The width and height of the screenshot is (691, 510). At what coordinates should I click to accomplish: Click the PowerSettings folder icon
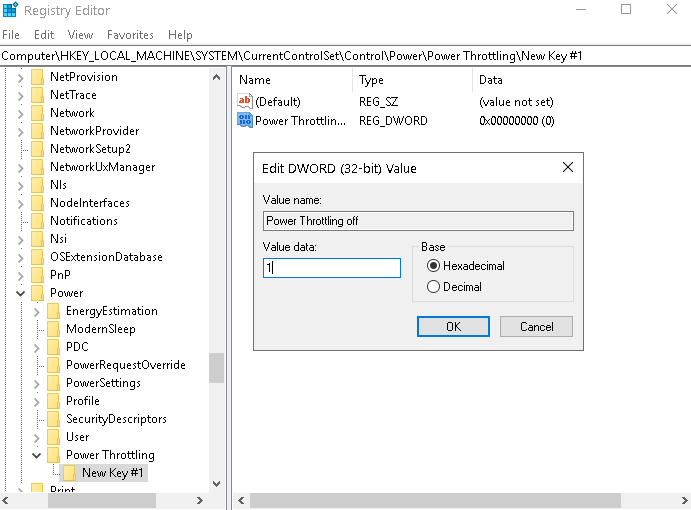[x=54, y=383]
